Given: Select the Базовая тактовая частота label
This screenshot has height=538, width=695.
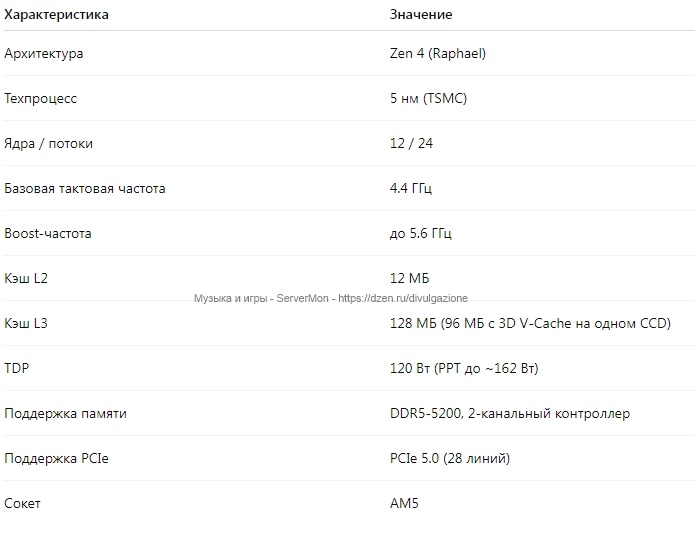Looking at the screenshot, I should click(85, 188).
